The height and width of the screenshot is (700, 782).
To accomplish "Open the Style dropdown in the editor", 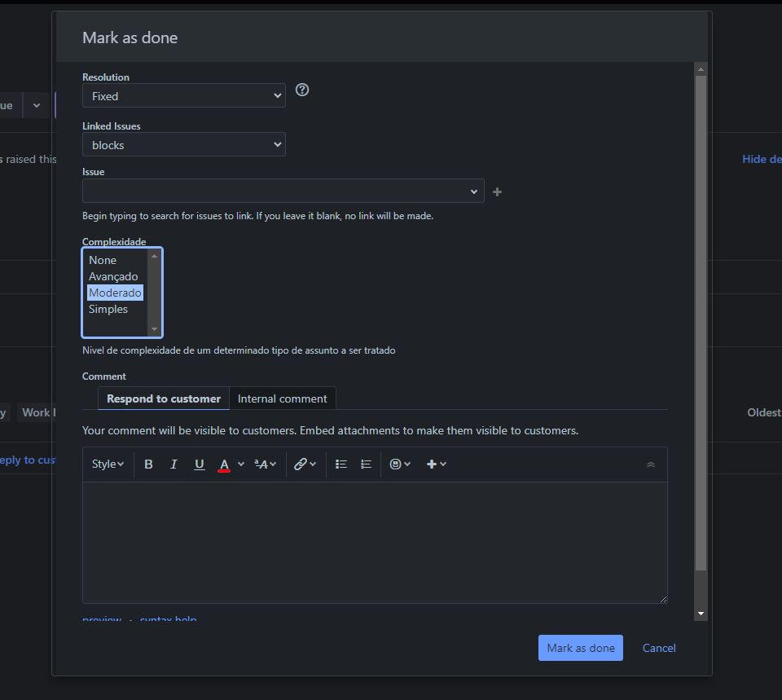I will [107, 464].
